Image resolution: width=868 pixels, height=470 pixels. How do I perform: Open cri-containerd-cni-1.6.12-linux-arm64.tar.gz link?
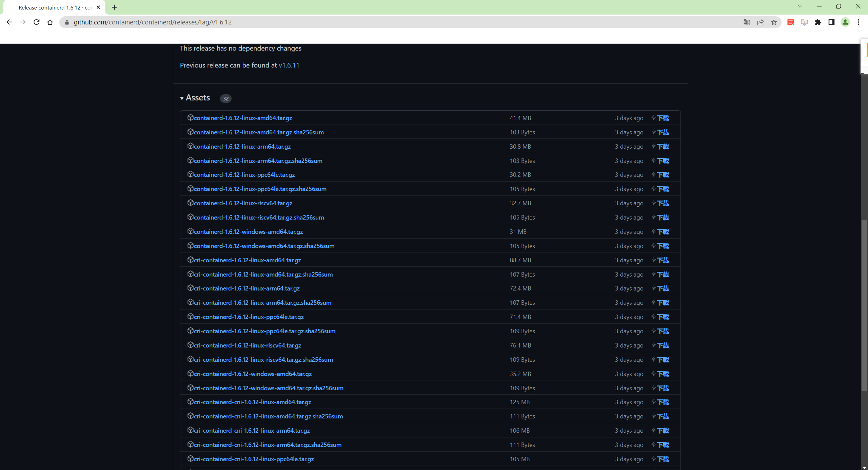coord(252,431)
